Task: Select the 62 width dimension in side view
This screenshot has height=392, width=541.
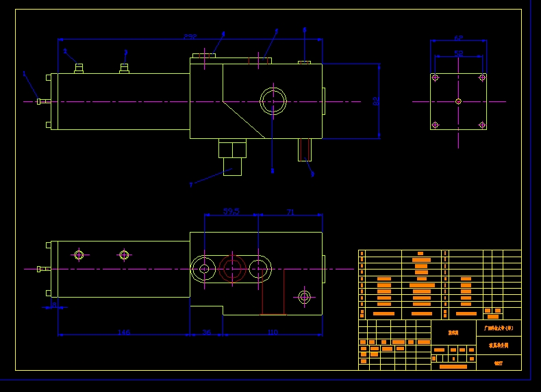Action: pos(458,38)
